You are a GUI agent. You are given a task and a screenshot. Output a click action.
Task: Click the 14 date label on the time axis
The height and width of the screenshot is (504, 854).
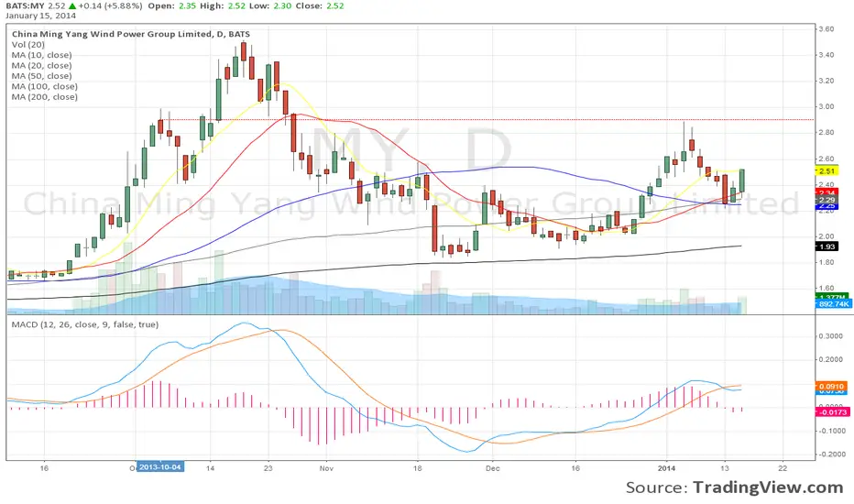coord(210,468)
